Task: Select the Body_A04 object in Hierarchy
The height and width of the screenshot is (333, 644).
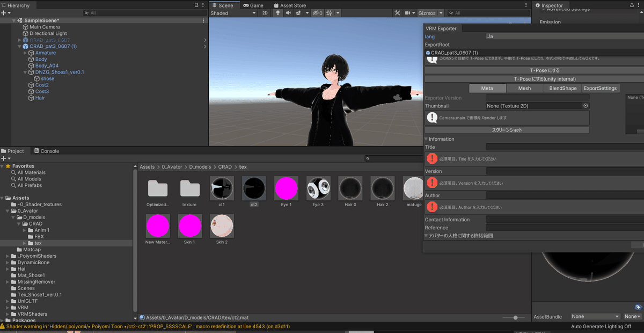Action: (47, 66)
